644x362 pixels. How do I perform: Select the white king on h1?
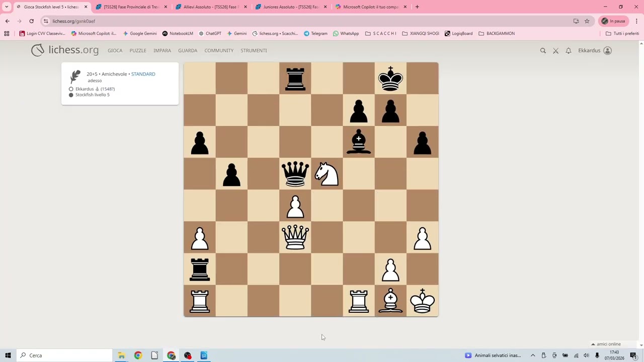(x=422, y=301)
